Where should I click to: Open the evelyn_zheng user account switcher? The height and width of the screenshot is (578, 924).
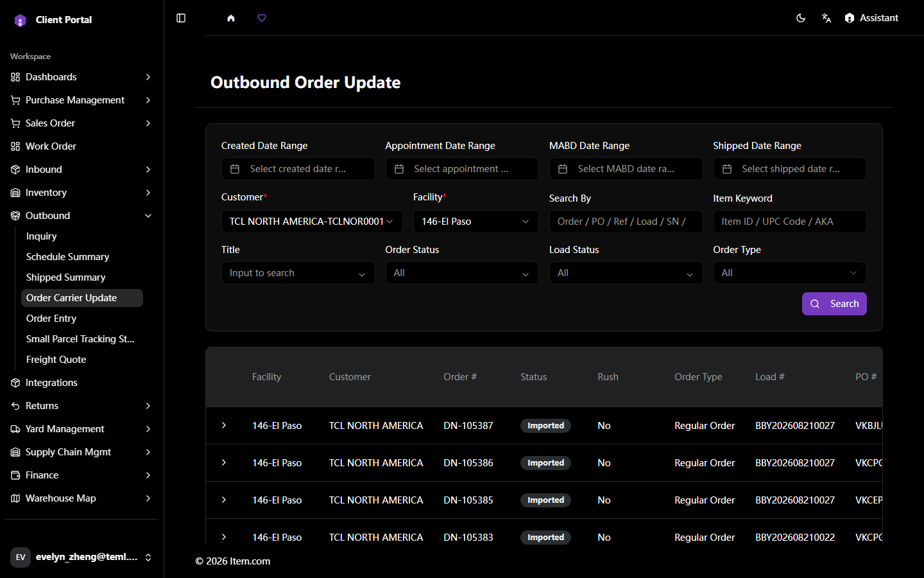pos(81,557)
